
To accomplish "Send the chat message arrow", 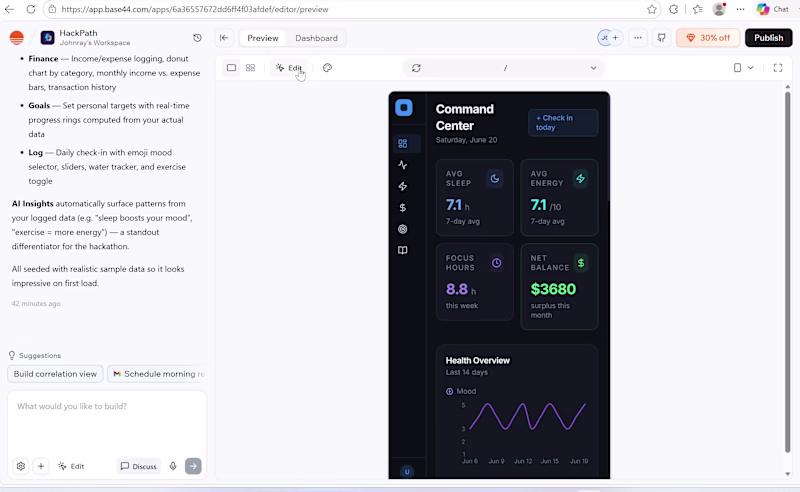I will tap(193, 466).
